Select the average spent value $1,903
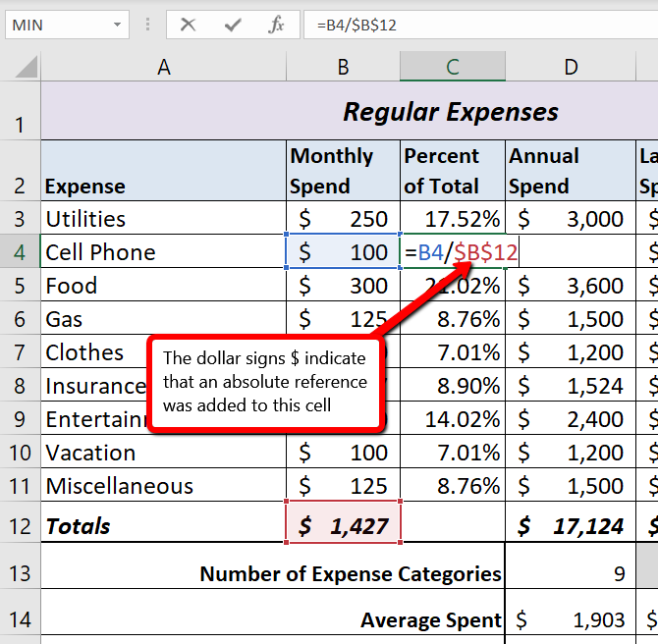Screen dimensions: 658x644 [571, 613]
